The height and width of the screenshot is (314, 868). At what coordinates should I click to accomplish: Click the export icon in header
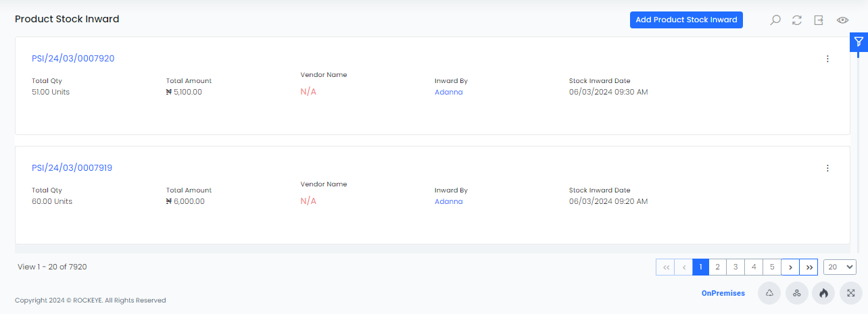819,20
